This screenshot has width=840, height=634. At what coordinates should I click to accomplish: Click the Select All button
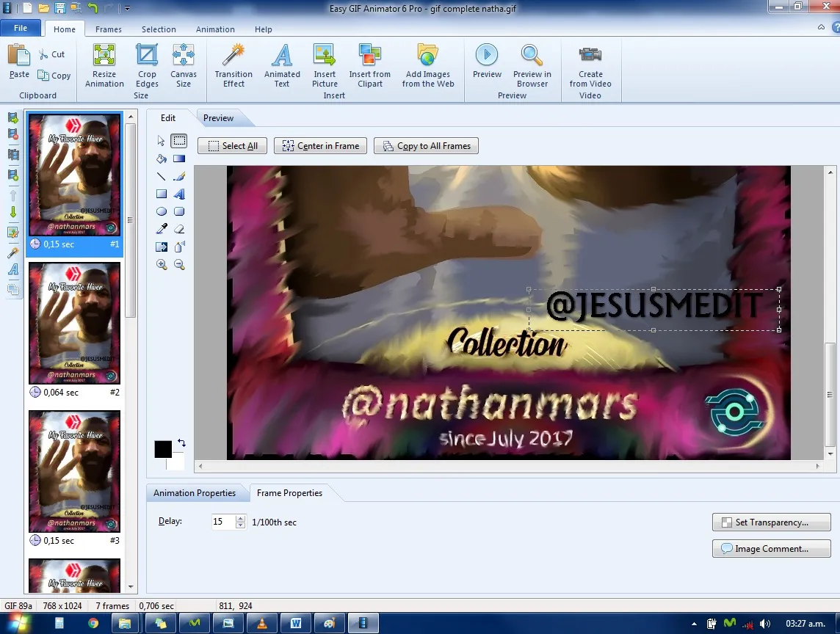point(233,145)
